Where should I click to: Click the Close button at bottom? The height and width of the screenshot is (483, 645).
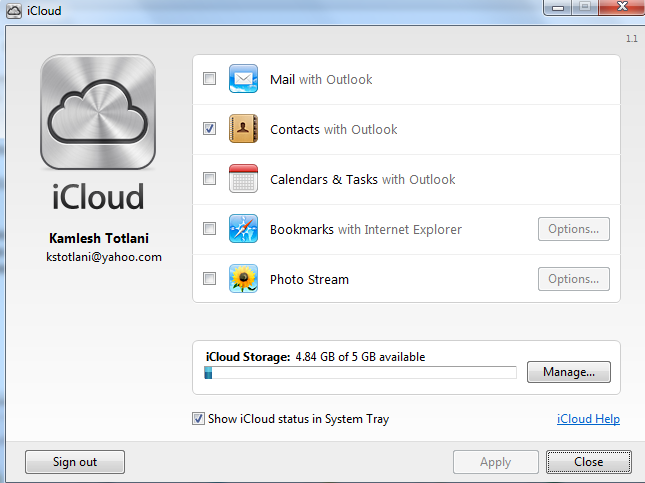[x=589, y=462]
